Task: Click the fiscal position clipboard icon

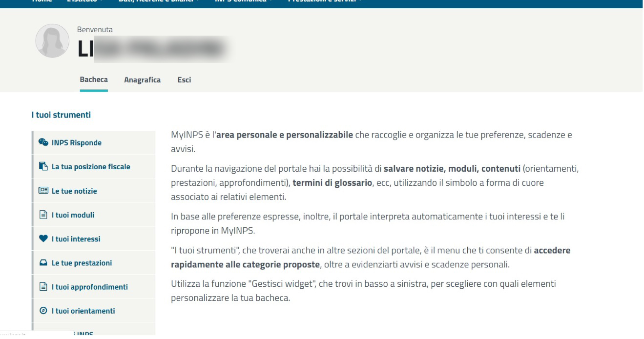Action: [x=43, y=167]
